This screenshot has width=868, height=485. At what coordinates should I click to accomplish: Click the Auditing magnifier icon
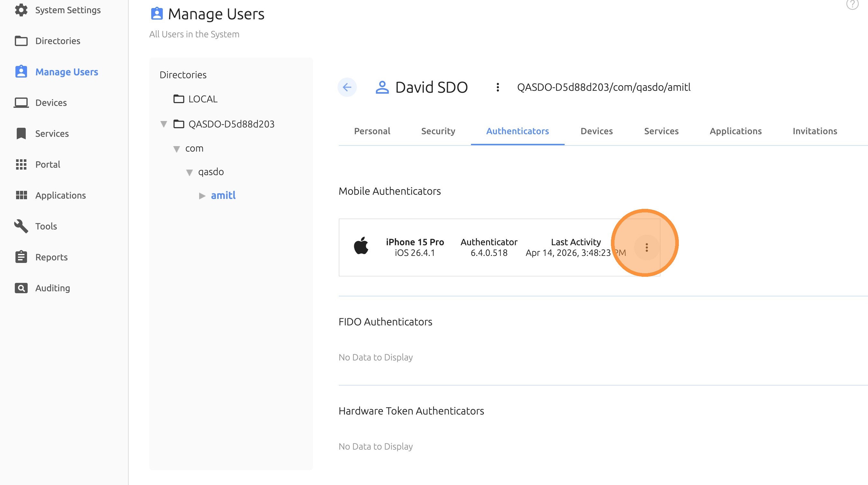(21, 288)
